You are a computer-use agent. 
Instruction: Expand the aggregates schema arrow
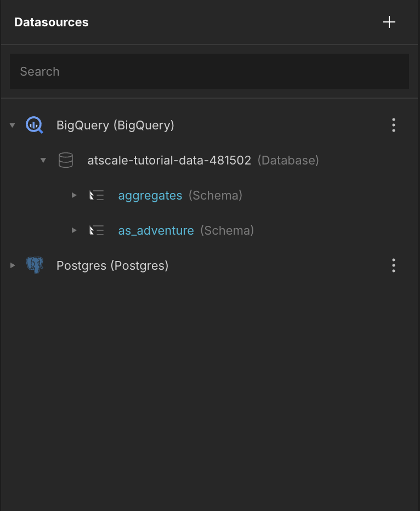(74, 195)
